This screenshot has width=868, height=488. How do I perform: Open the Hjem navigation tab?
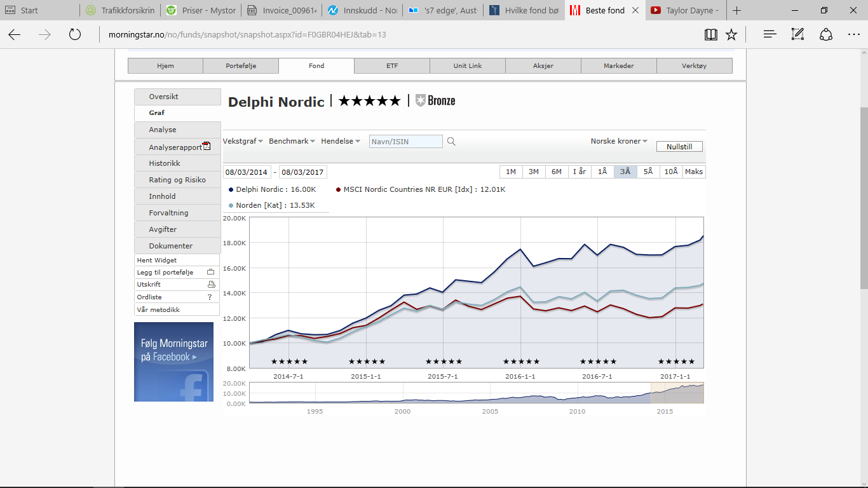tap(165, 65)
